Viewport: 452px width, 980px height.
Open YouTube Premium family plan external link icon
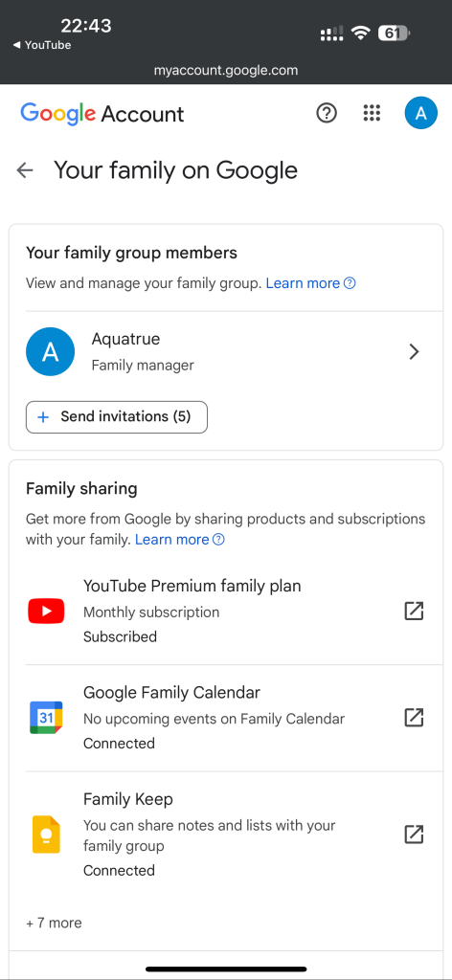[x=414, y=612]
